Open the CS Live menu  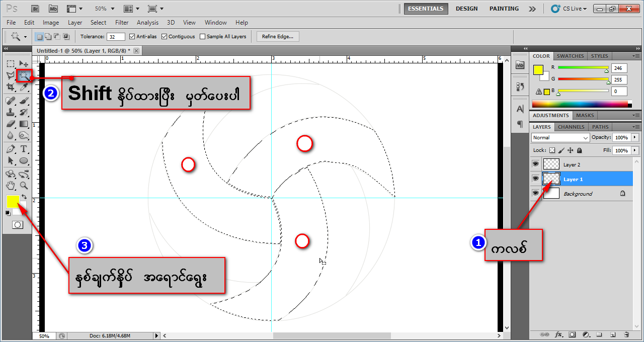(x=569, y=9)
